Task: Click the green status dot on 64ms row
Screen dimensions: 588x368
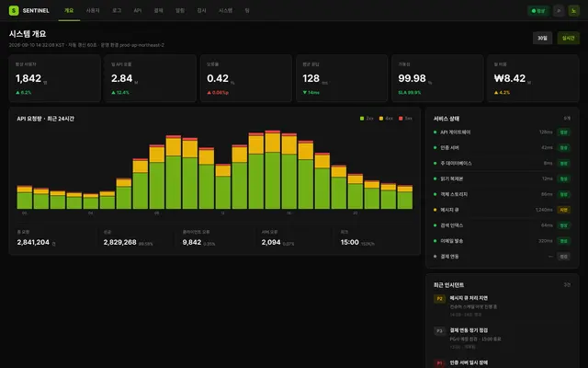Action: (x=435, y=225)
